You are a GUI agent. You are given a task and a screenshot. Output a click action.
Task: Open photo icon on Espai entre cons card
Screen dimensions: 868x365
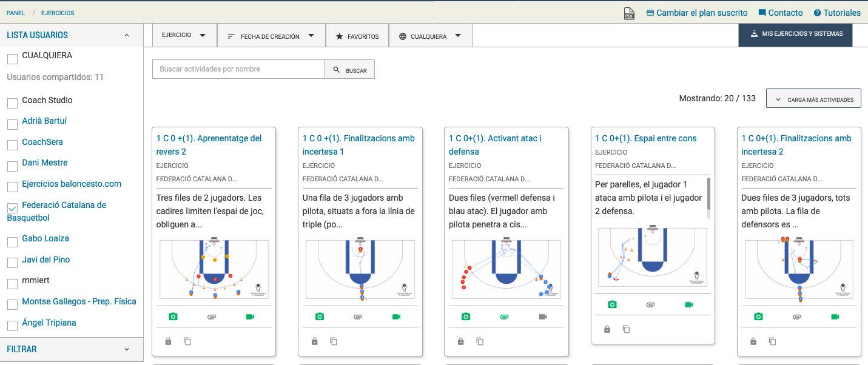(x=612, y=304)
